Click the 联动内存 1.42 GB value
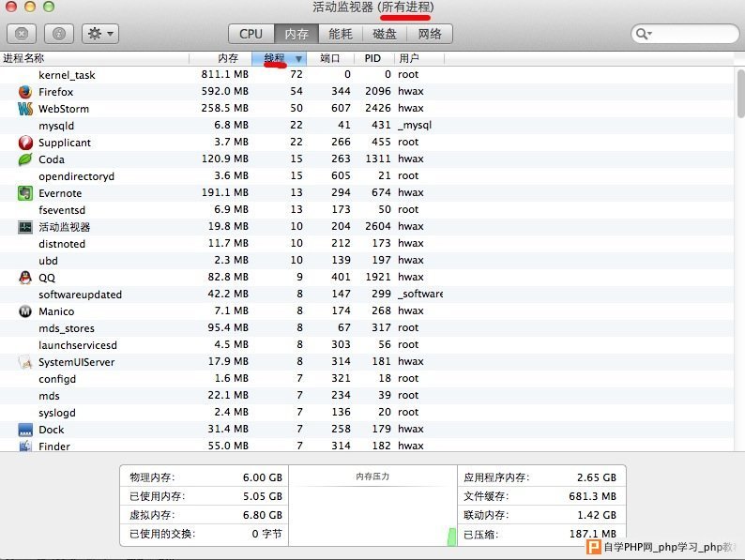 597,515
